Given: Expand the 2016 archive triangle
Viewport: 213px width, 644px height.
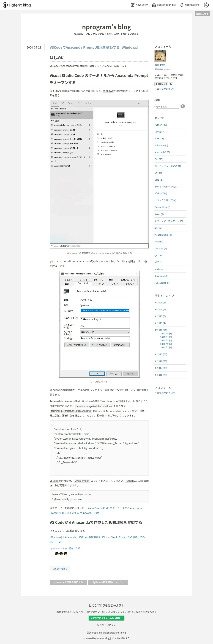Looking at the screenshot, I should (x=155, y=375).
